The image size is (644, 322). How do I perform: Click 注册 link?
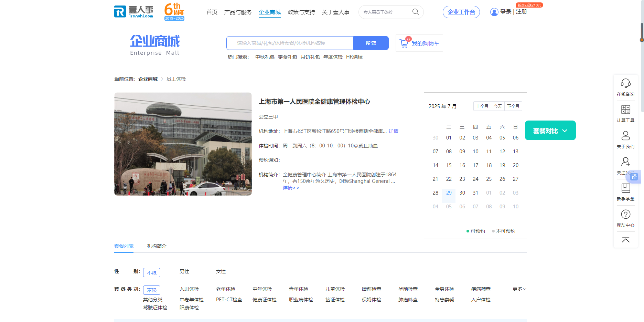click(522, 12)
